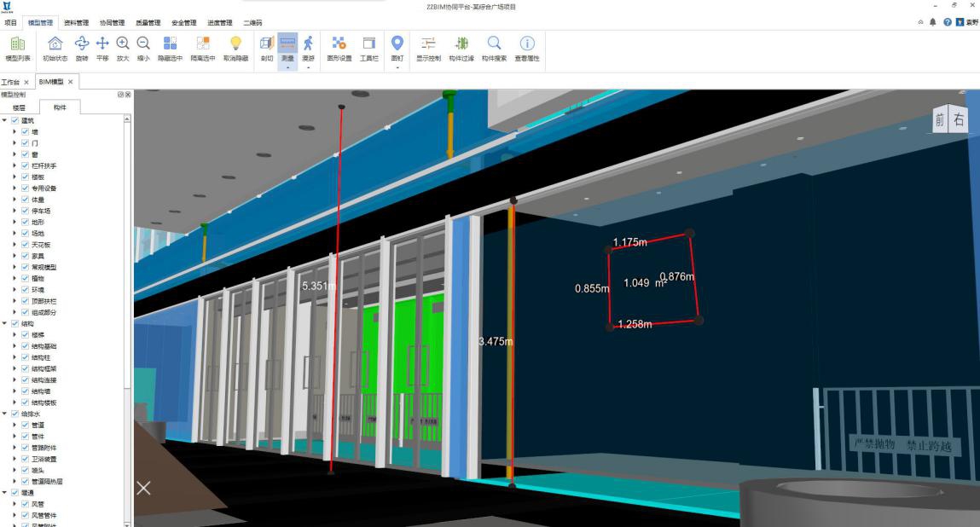Collapse the 结构 tree node
The image size is (980, 527).
(x=5, y=323)
